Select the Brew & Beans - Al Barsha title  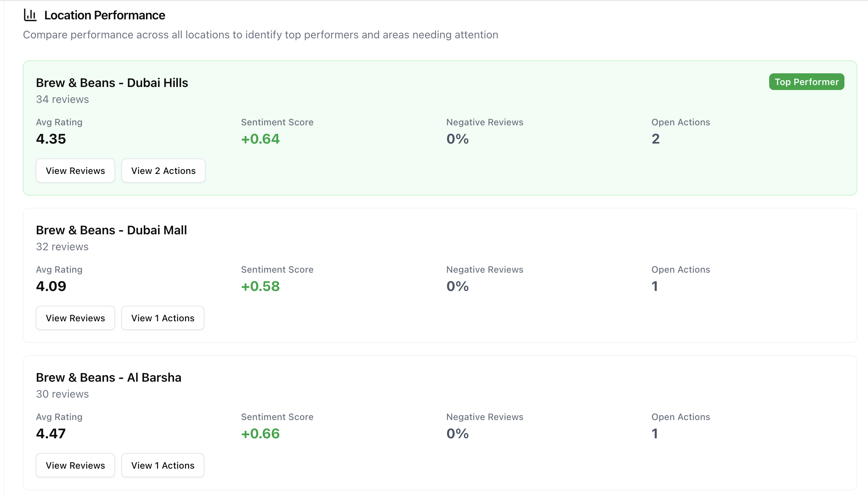(108, 378)
